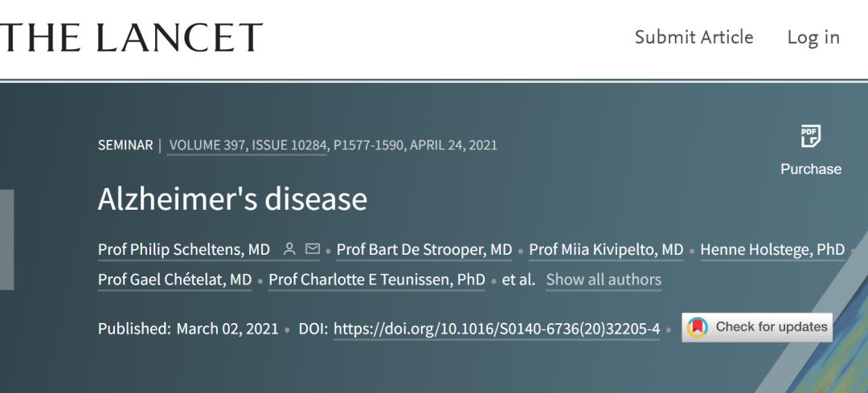Open Prof Bart De Strooper link
This screenshot has width=868, height=393.
click(424, 250)
